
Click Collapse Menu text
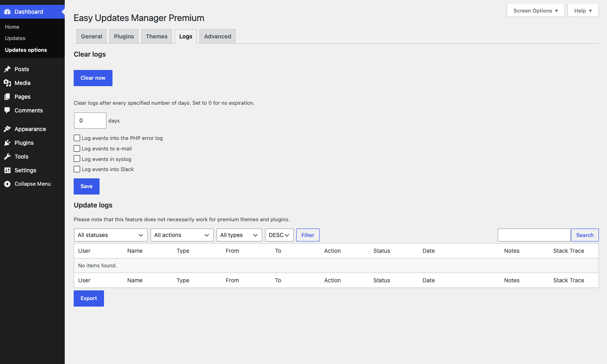(x=33, y=184)
